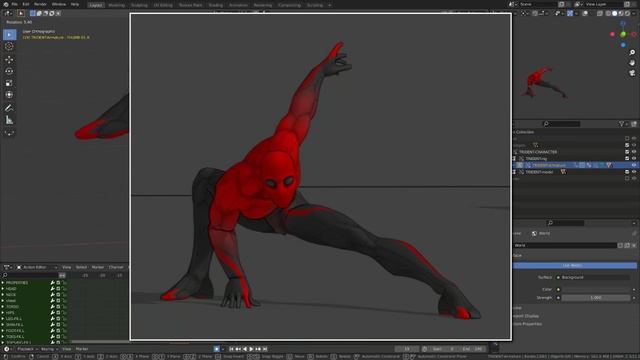Click the channel search field in Action Editor

pos(29,276)
